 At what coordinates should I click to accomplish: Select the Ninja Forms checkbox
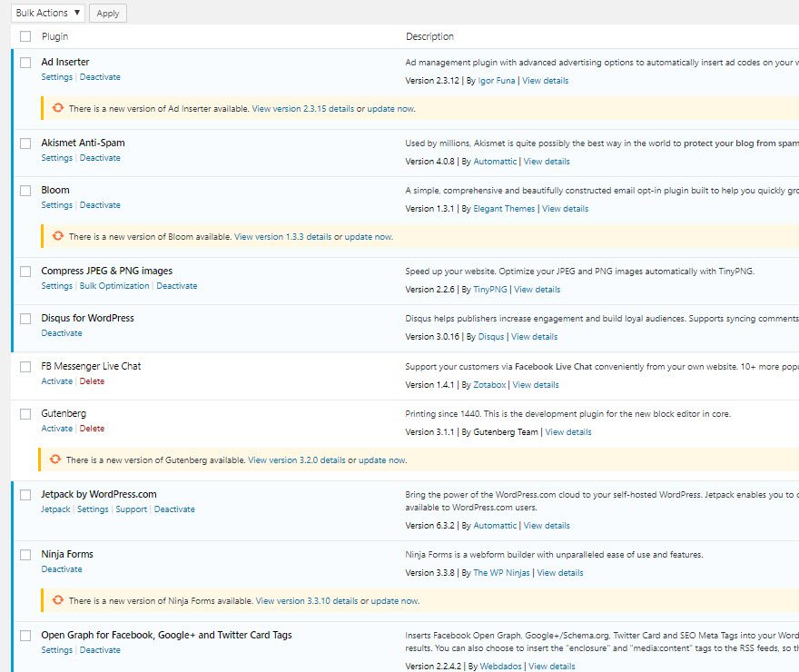[x=25, y=554]
